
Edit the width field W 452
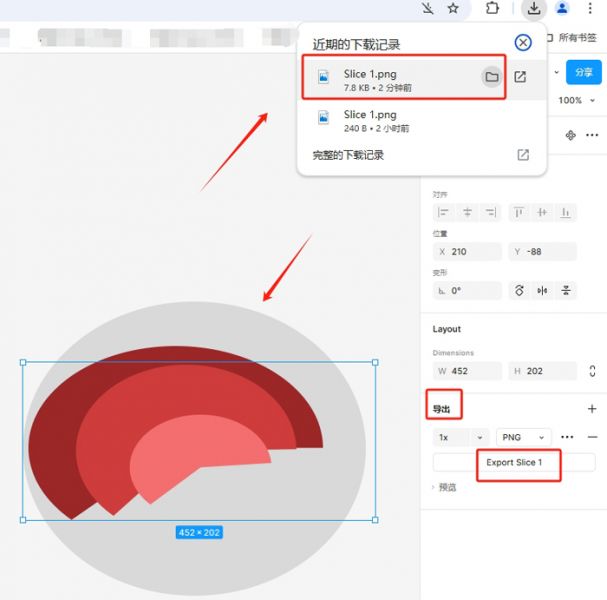(467, 371)
